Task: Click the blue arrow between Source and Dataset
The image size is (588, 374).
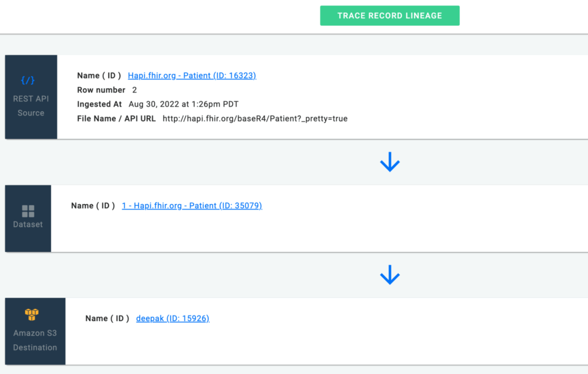Action: tap(390, 161)
